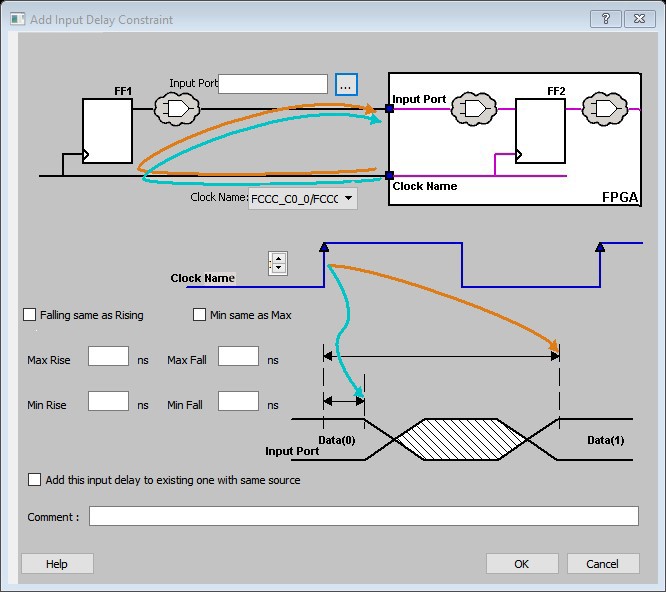Click the Input Port text box
The width and height of the screenshot is (666, 592).
pyautogui.click(x=273, y=84)
